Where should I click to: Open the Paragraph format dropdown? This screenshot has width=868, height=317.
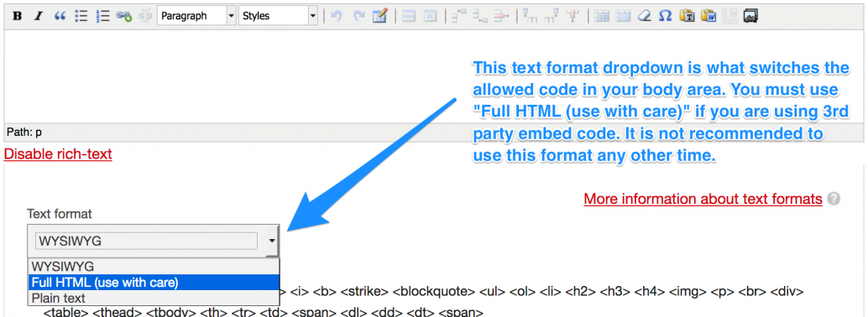coord(197,16)
